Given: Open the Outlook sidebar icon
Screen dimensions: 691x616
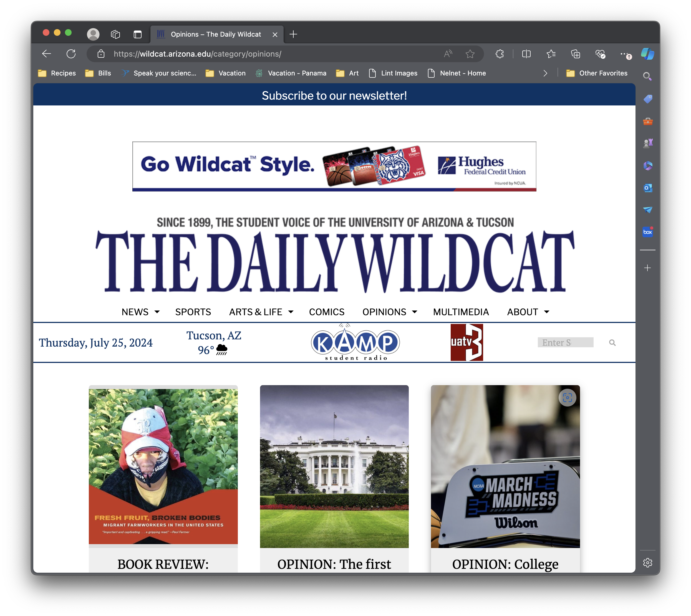Looking at the screenshot, I should click(x=647, y=188).
